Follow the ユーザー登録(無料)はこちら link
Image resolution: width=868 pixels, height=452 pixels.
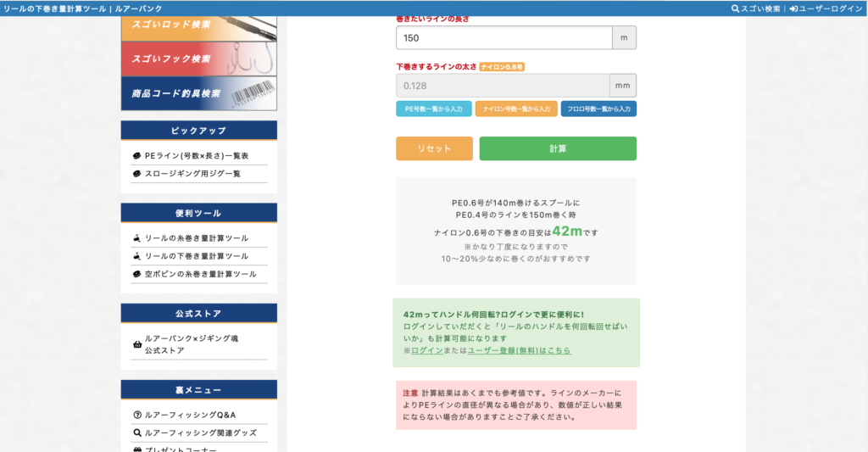(519, 350)
